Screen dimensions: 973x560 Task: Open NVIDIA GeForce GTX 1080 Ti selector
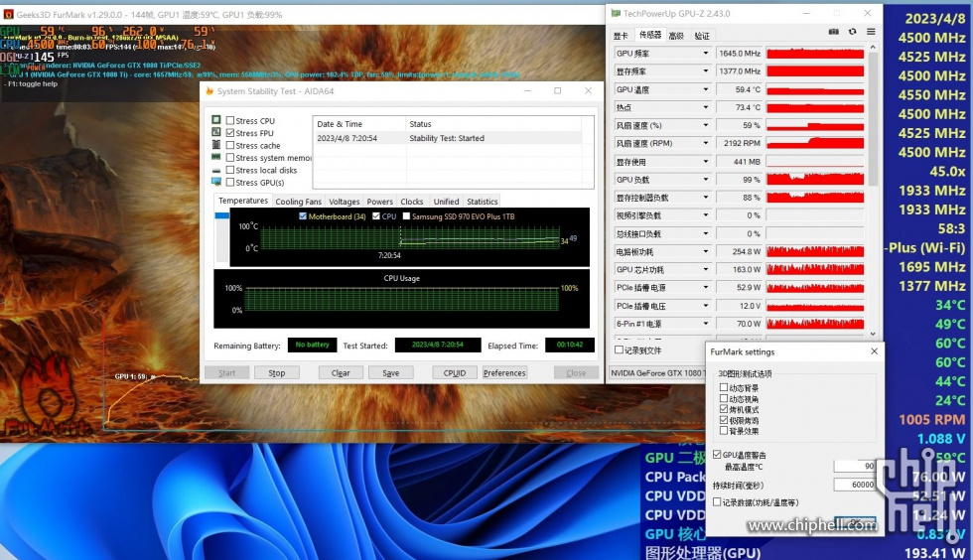pos(656,373)
